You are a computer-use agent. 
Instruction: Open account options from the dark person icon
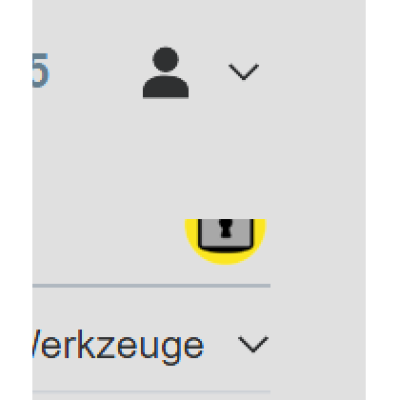coord(166,72)
